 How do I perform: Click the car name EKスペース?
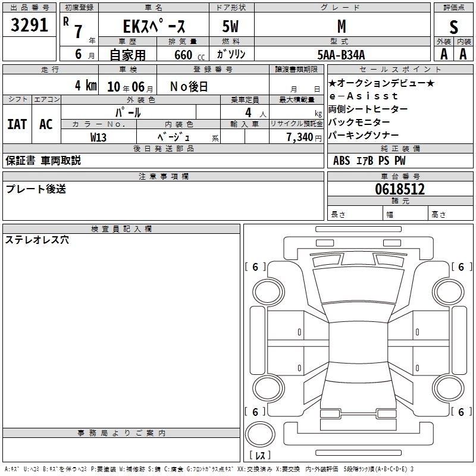154,27
